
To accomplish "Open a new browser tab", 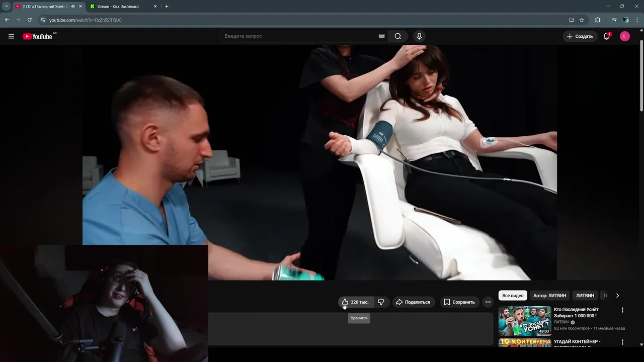I will [167, 7].
